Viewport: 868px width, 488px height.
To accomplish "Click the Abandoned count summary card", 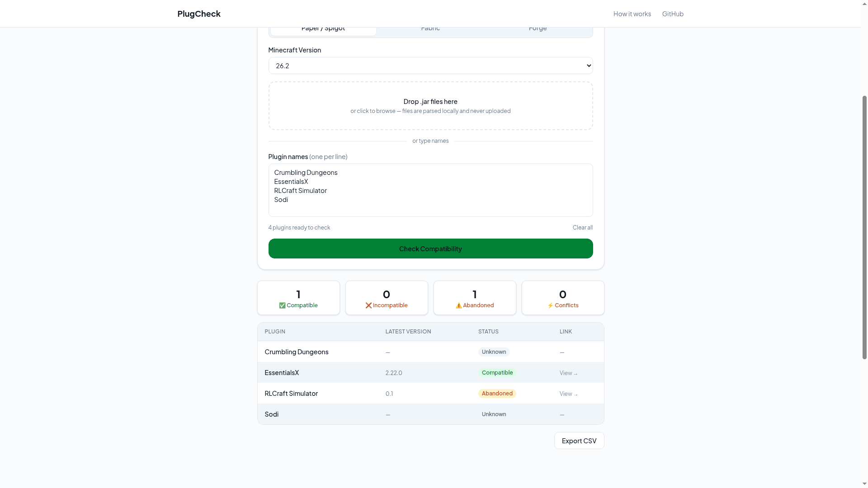I will (475, 298).
